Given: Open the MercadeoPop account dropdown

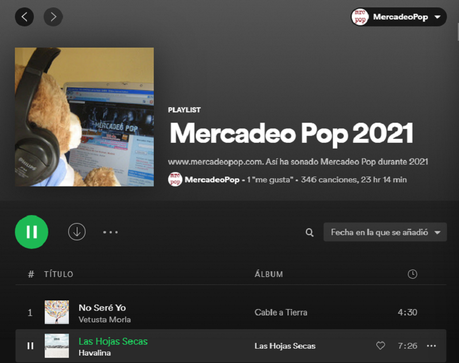Looking at the screenshot, I should pos(399,17).
